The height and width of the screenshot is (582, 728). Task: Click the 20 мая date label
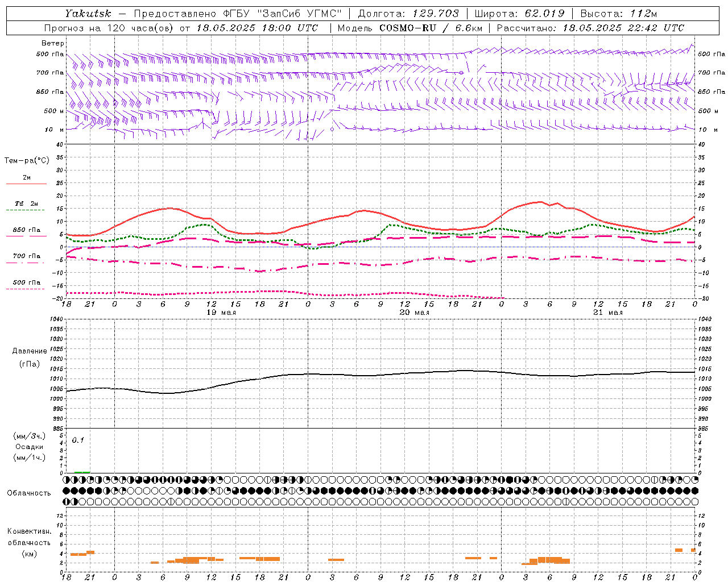415,313
